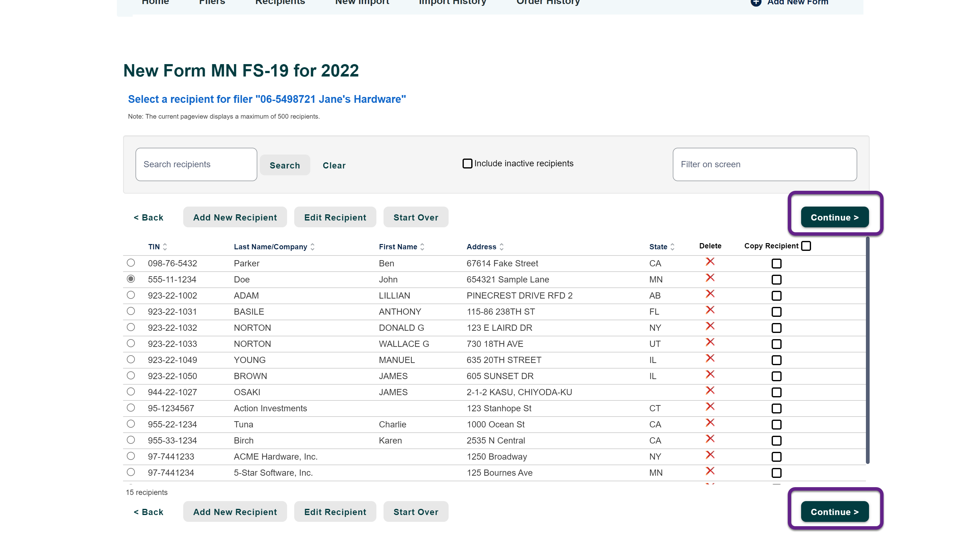Delete OSAKI JAMES recipient with red X
The width and height of the screenshot is (980, 533).
coord(710,391)
